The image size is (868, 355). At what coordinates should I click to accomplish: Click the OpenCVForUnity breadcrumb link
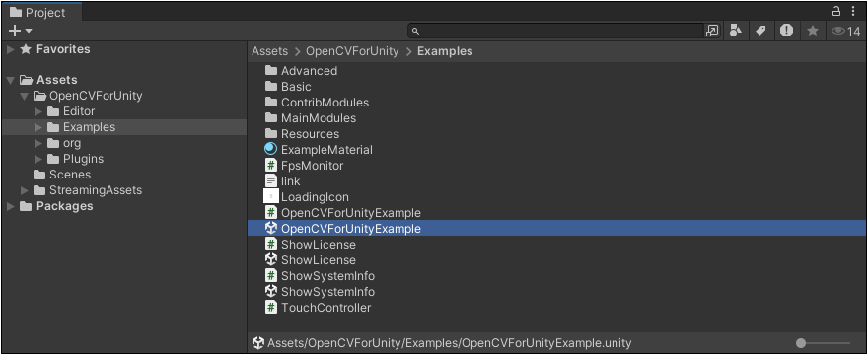pos(352,51)
